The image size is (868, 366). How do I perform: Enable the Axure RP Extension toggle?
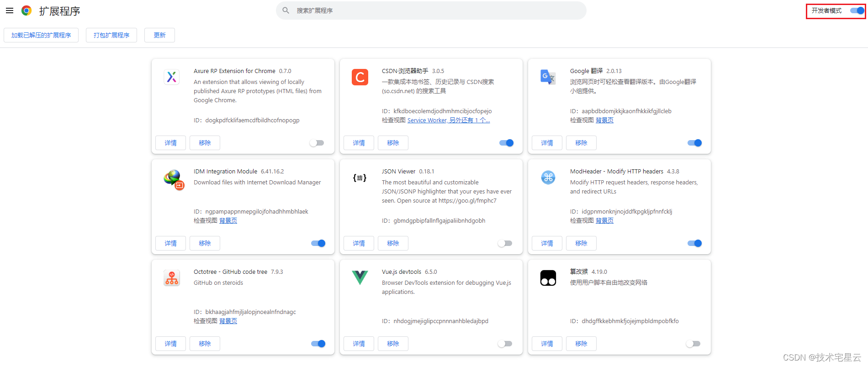(x=317, y=143)
